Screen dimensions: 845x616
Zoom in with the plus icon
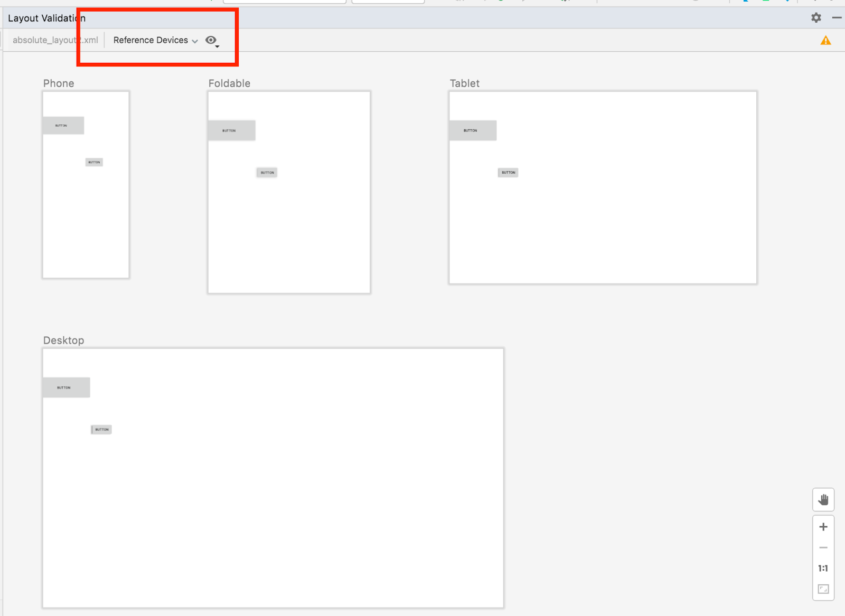[x=823, y=527]
